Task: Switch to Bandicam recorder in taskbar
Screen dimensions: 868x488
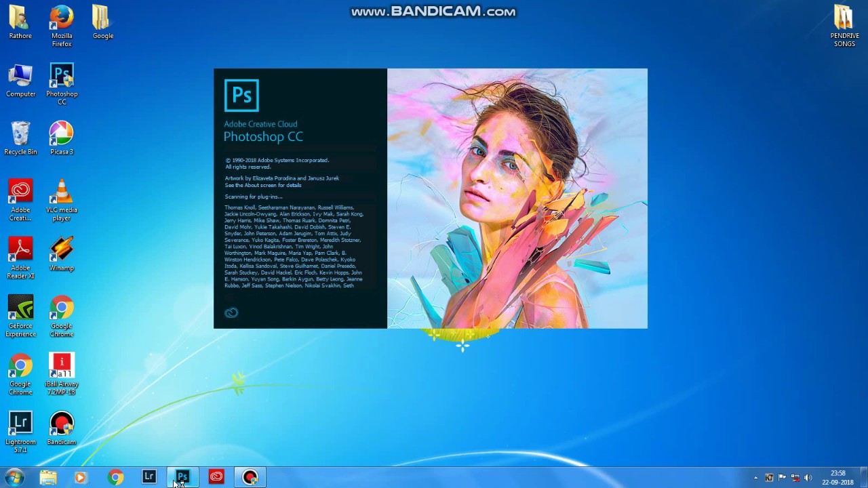Action: coord(250,477)
